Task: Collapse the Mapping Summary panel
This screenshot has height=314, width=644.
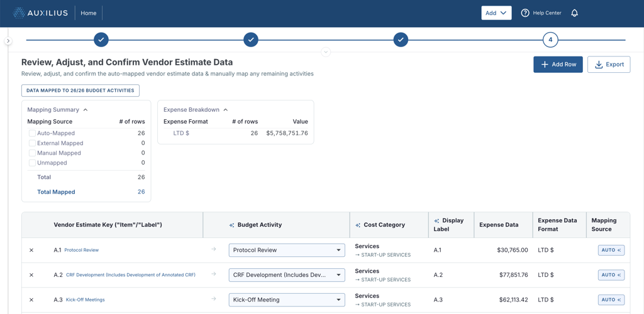Action: pos(86,110)
